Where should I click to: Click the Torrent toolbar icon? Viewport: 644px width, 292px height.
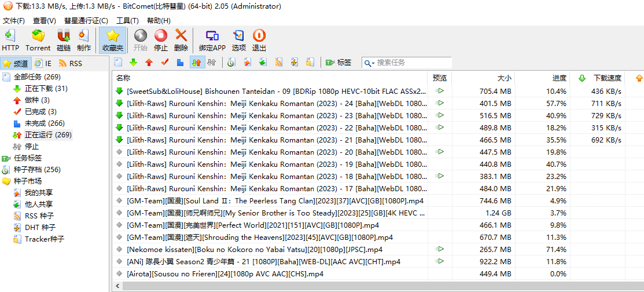point(38,40)
